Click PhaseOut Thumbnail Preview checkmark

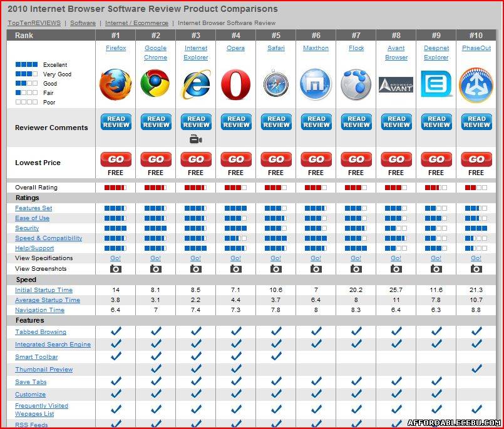[476, 368]
